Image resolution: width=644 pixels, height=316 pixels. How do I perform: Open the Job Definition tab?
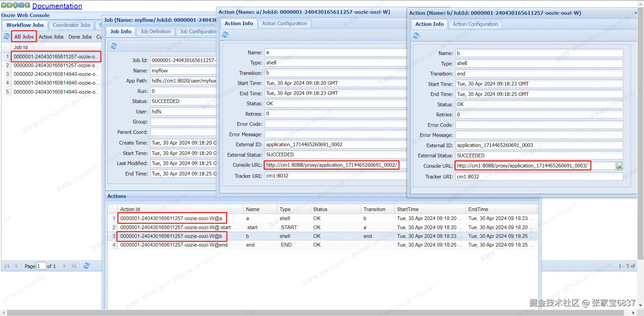[x=156, y=31]
